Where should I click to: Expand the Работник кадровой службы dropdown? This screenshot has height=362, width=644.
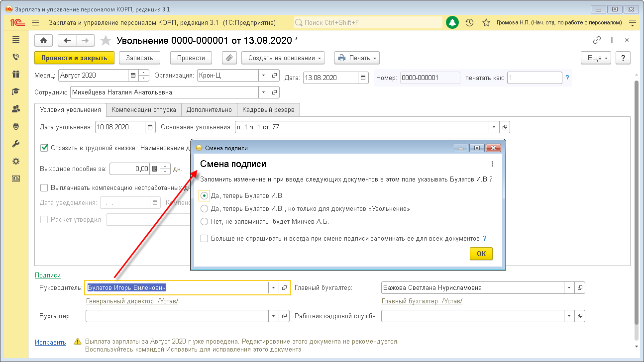[x=569, y=316]
